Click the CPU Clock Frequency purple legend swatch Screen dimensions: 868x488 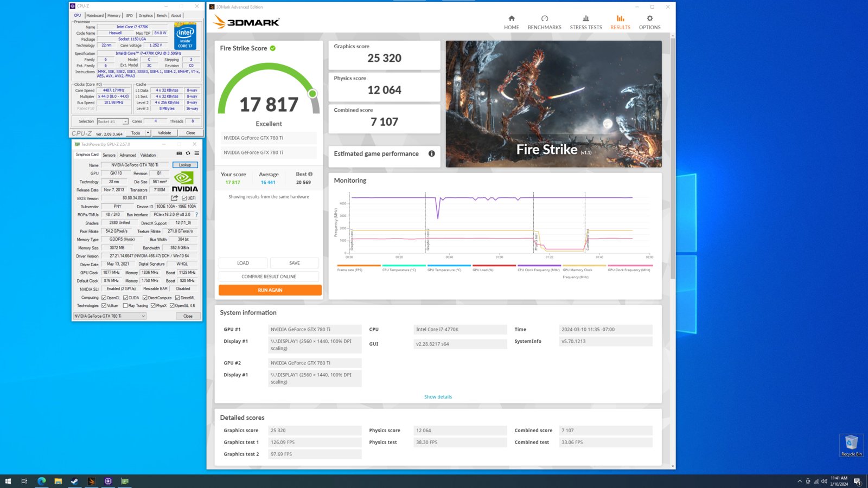point(539,265)
